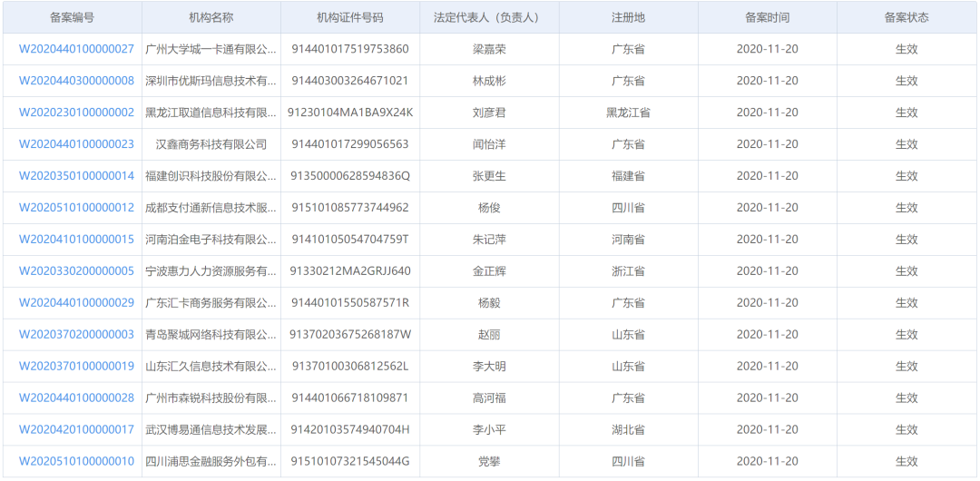Open record W2020510100000010
Screen dimensions: 980x481
tap(76, 461)
